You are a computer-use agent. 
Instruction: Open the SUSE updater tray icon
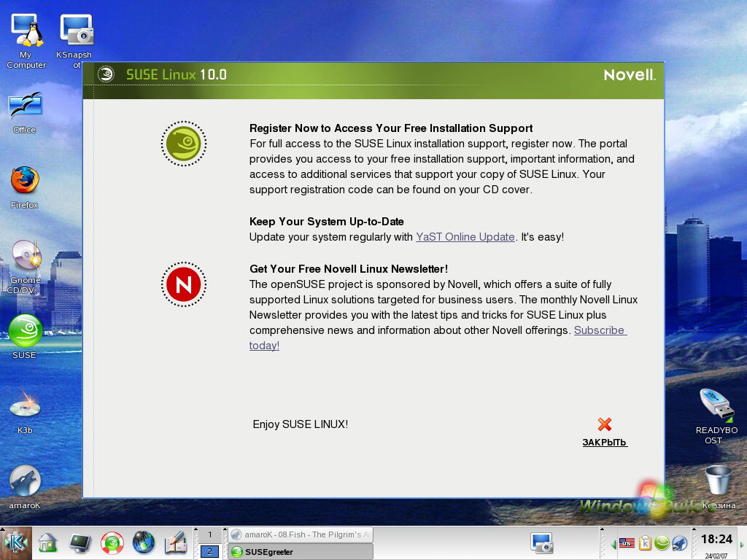pyautogui.click(x=662, y=542)
